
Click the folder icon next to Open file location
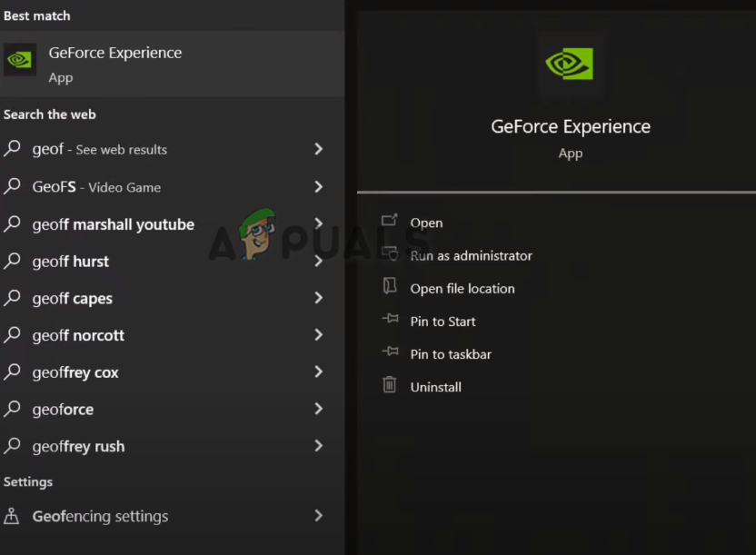[391, 288]
